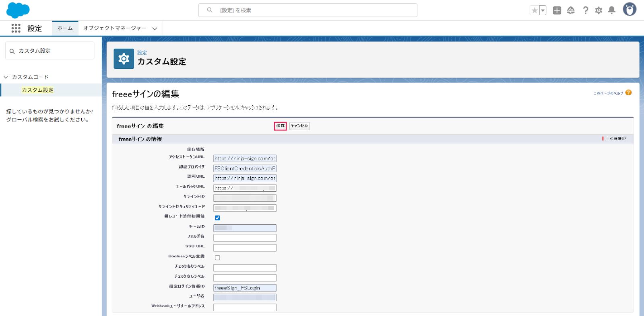Click the カスタム設定 quick find search box
The image size is (644, 316).
[50, 51]
